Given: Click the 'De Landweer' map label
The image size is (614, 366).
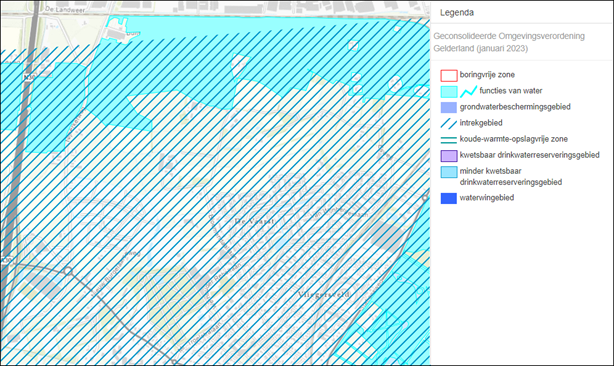Looking at the screenshot, I should pyautogui.click(x=65, y=9).
